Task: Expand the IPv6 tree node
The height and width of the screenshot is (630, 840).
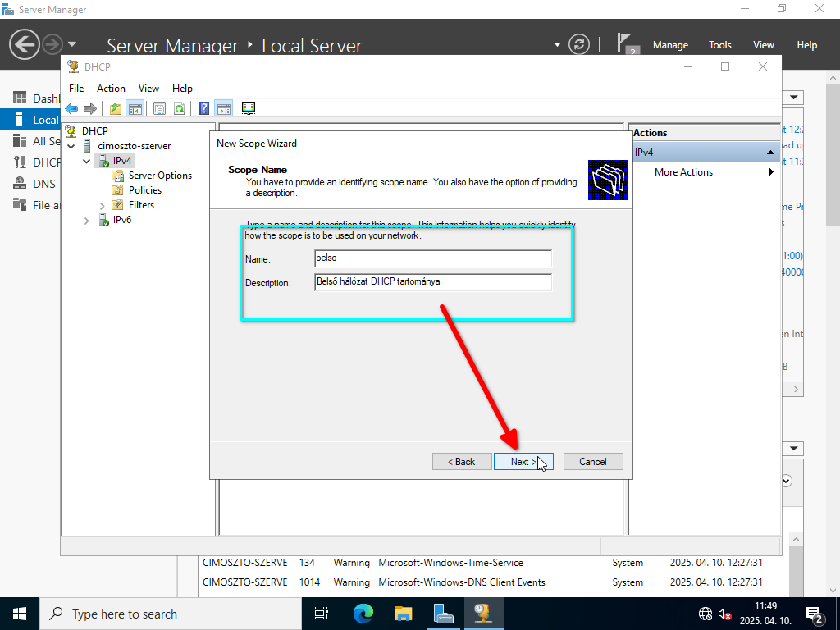Action: tap(87, 220)
